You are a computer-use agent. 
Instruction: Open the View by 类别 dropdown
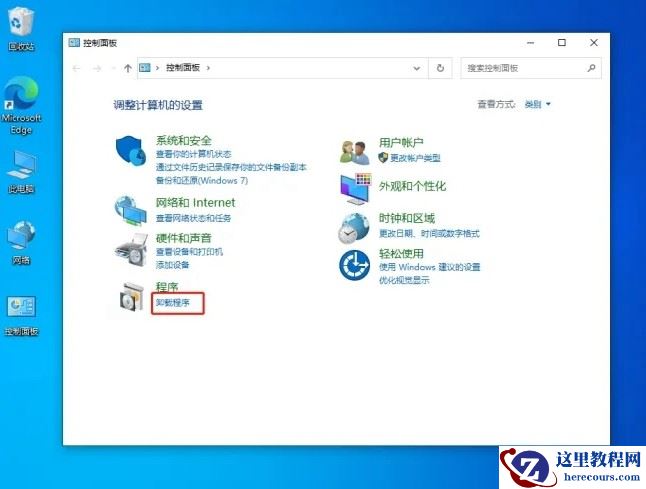tap(537, 104)
